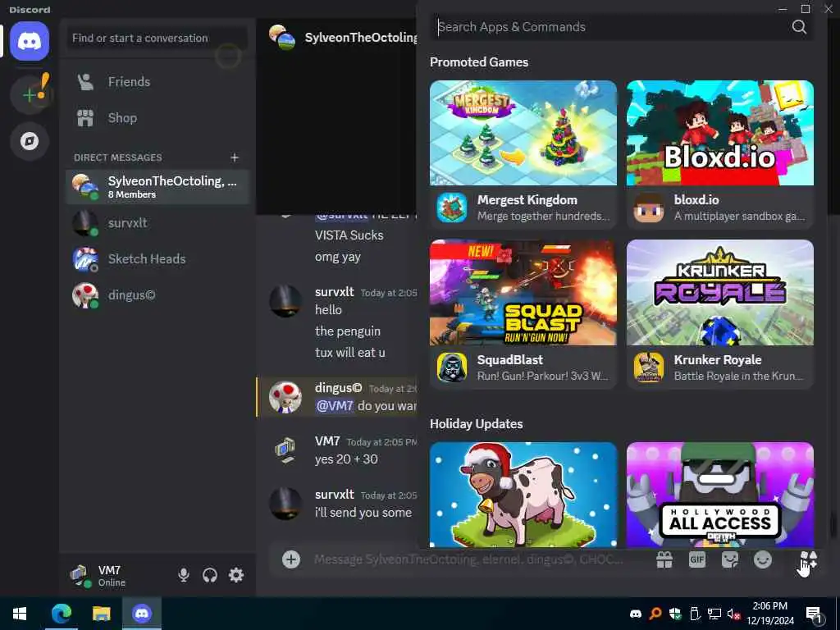Click survxlt avatar beside 'hello' message

point(285,301)
